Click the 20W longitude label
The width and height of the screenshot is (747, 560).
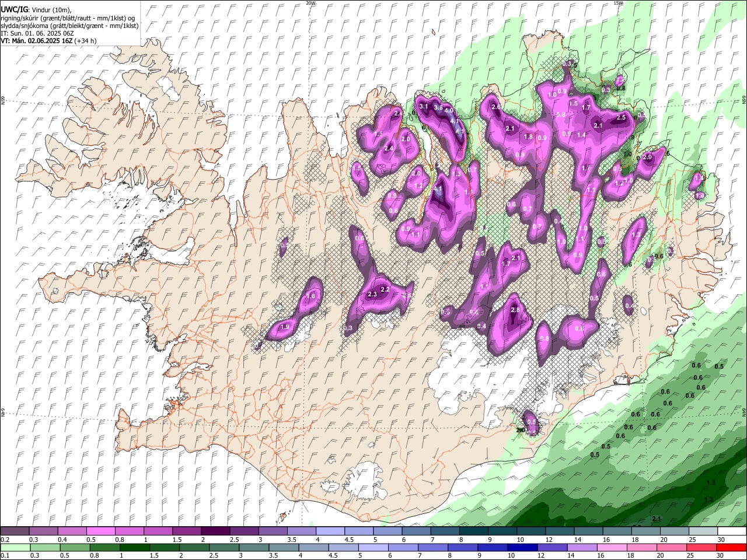coord(310,3)
